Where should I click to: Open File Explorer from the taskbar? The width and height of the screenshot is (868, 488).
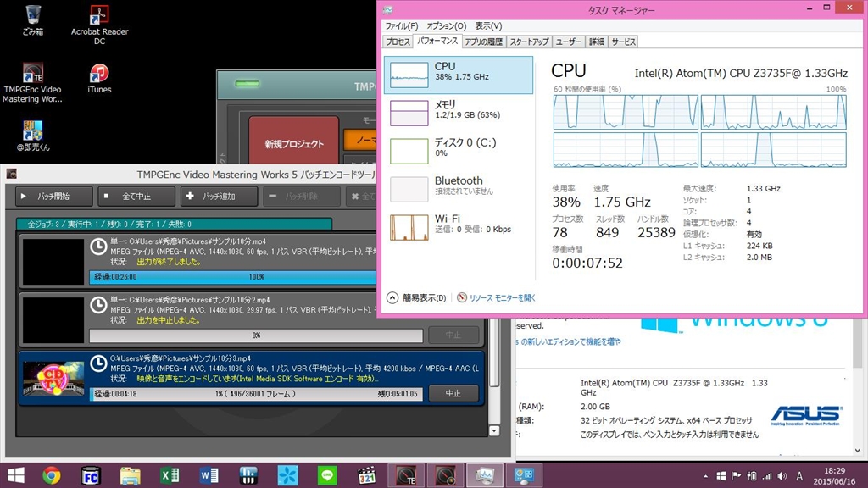(x=130, y=475)
